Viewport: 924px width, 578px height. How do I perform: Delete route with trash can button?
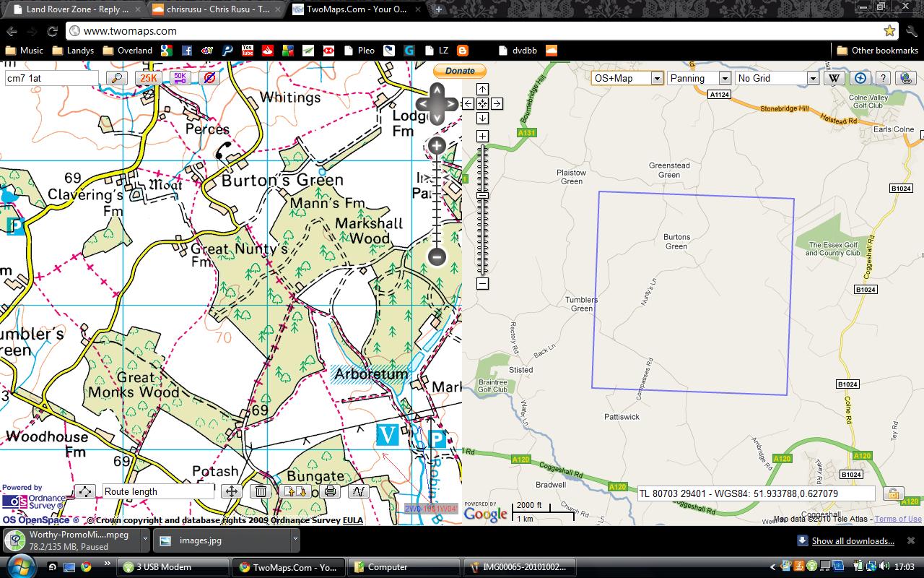point(261,491)
